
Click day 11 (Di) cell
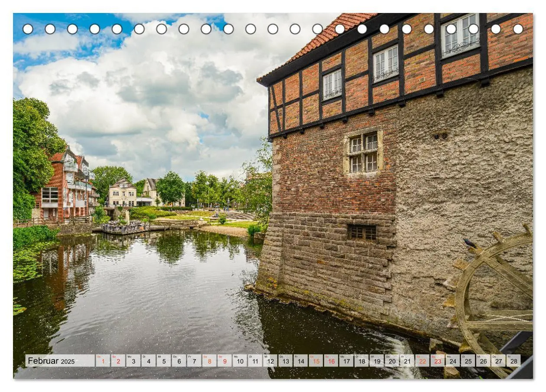click(x=255, y=360)
